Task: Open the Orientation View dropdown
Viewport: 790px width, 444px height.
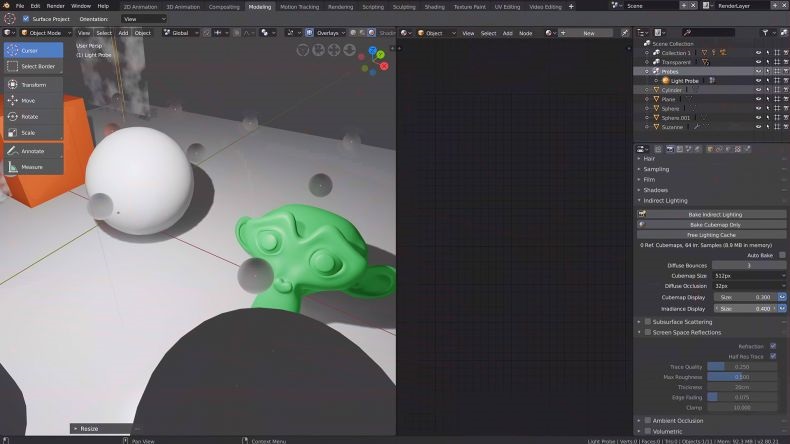Action: 144,19
